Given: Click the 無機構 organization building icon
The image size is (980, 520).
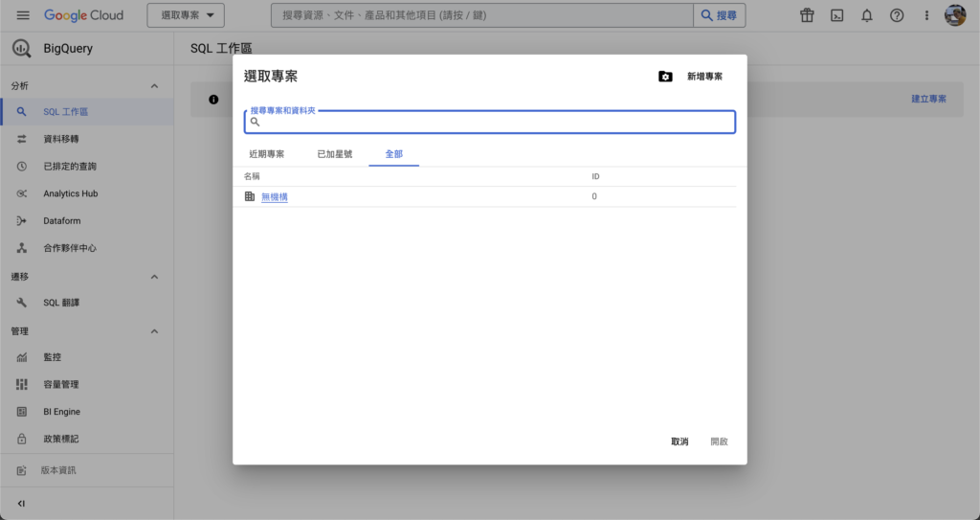Looking at the screenshot, I should click(250, 196).
